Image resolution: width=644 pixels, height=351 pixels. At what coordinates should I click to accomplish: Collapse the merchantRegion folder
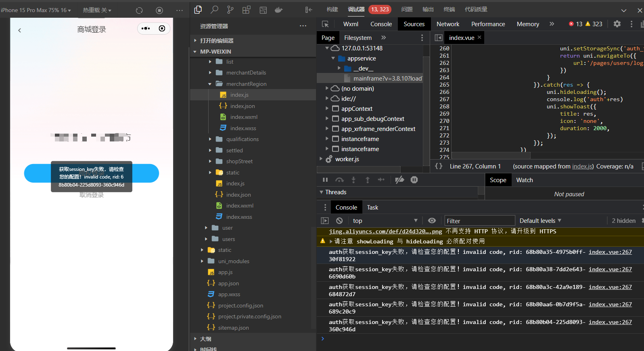[210, 84]
